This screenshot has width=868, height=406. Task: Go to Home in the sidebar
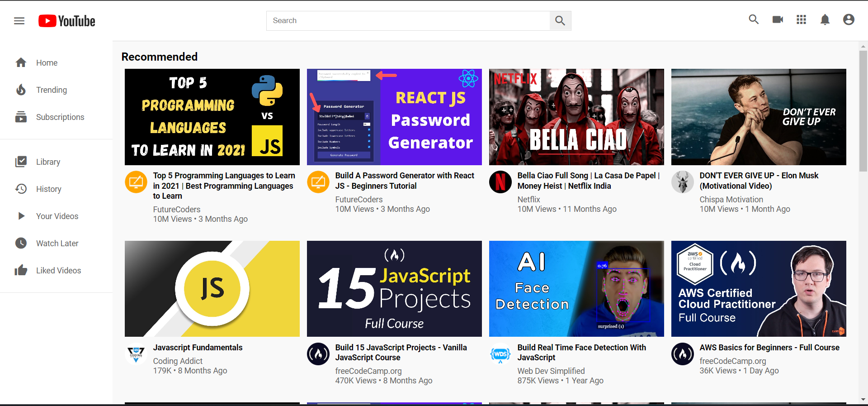tap(56, 62)
